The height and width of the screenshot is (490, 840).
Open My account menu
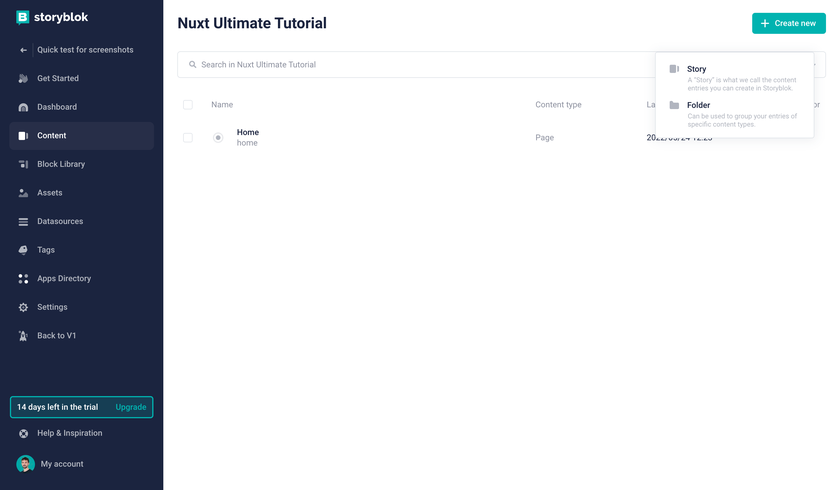click(x=62, y=464)
